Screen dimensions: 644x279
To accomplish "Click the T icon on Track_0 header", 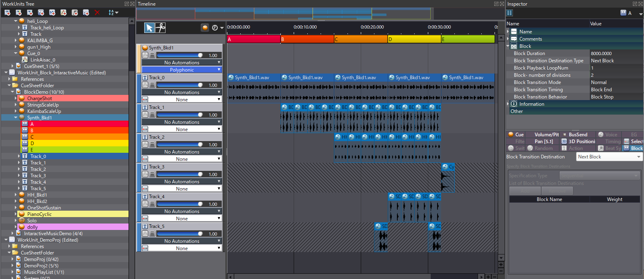I will click(145, 78).
